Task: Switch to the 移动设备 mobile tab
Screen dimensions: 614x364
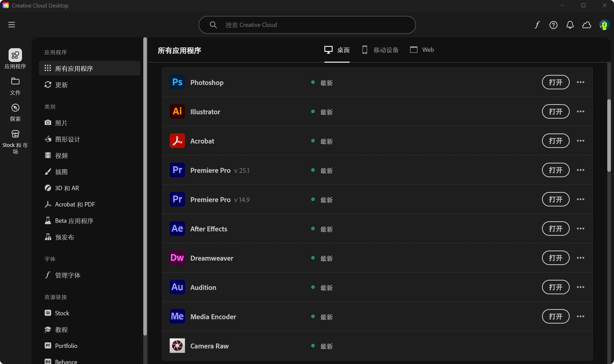Action: pos(380,50)
